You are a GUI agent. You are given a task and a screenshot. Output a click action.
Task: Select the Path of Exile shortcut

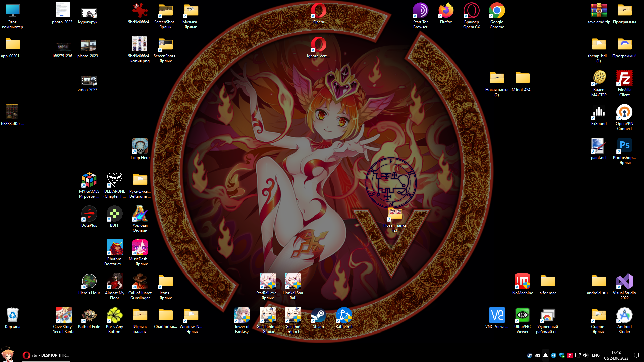pyautogui.click(x=89, y=318)
